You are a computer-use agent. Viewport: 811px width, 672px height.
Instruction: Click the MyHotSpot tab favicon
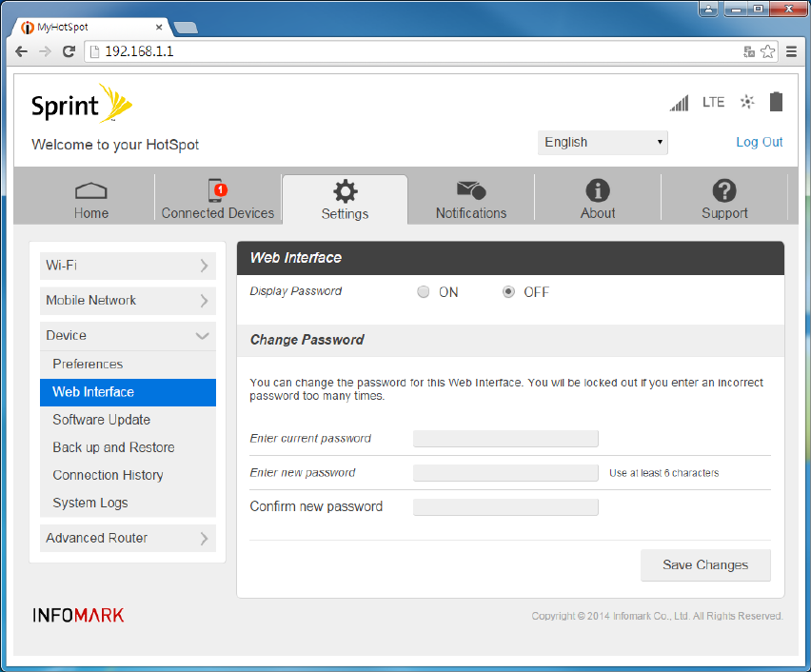28,27
